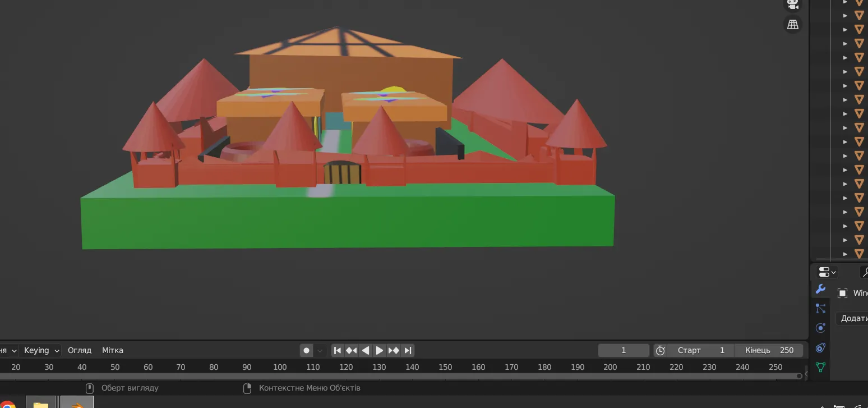Click the Blender taskbar icon
Screen dimensions: 868x408
click(x=77, y=403)
